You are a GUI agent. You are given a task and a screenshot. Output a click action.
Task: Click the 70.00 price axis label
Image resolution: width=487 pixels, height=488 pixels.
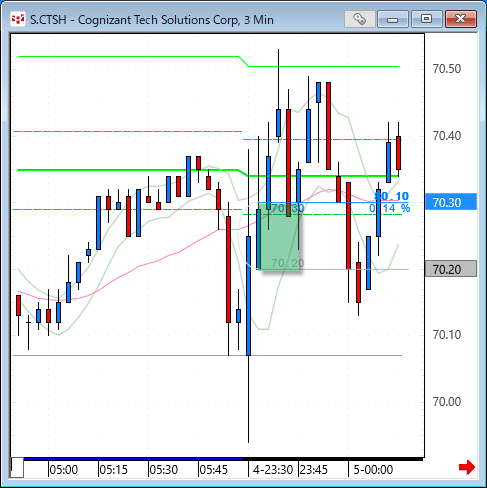click(447, 402)
